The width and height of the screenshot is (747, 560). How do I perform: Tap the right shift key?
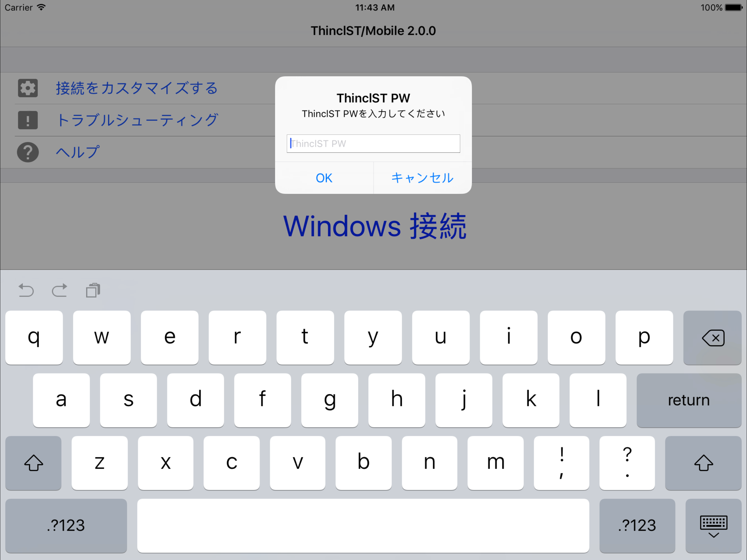703,463
